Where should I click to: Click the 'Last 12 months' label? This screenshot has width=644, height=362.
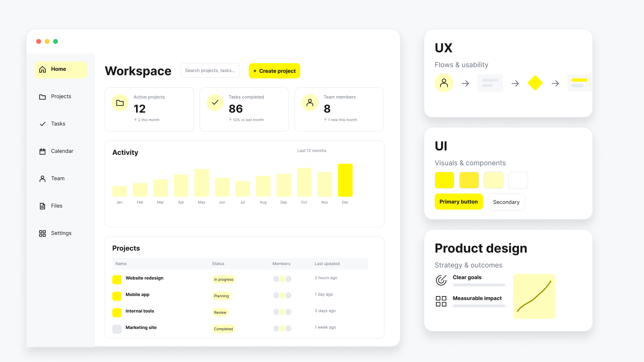312,151
